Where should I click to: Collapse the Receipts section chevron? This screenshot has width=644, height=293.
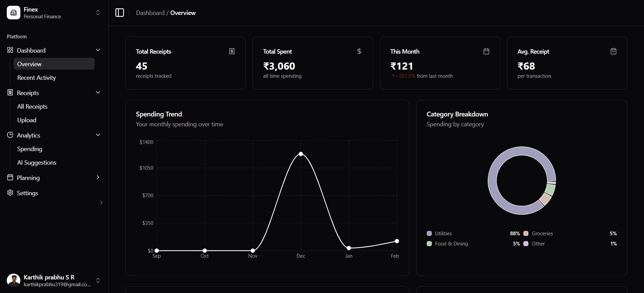pos(98,93)
